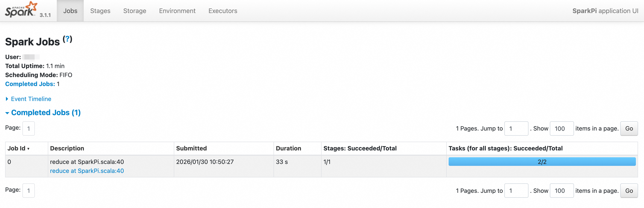
Task: Go to the Environment tab
Action: 177,11
